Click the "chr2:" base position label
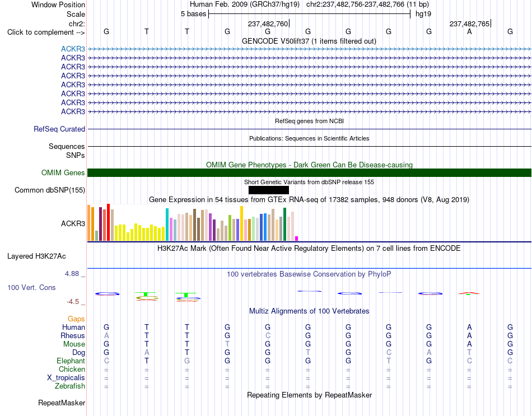Image resolution: width=532 pixels, height=416 pixels. tap(77, 24)
